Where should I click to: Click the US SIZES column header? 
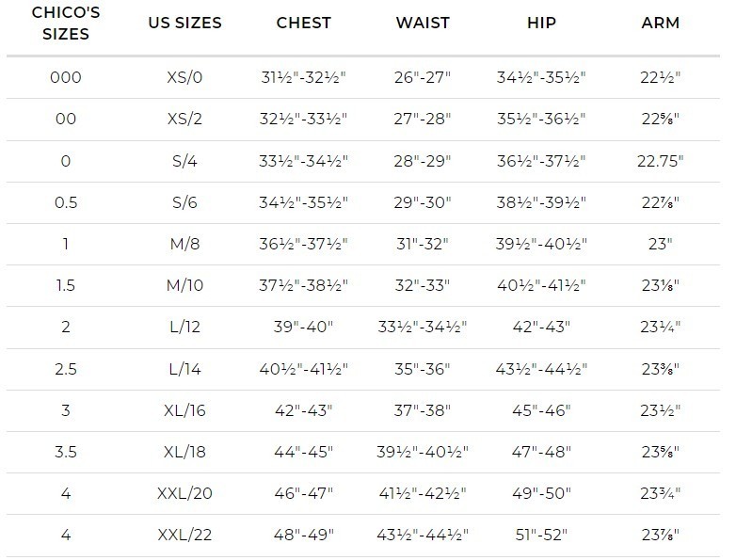pos(184,23)
